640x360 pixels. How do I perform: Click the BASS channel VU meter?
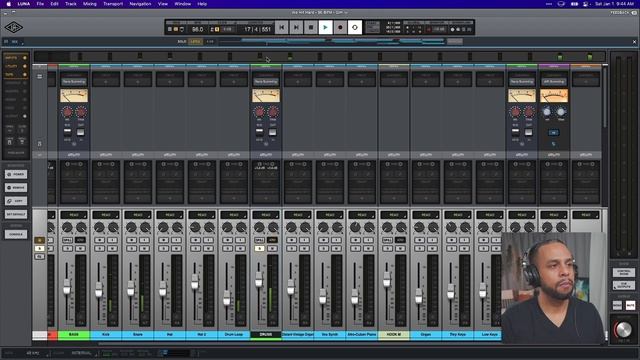click(x=74, y=96)
